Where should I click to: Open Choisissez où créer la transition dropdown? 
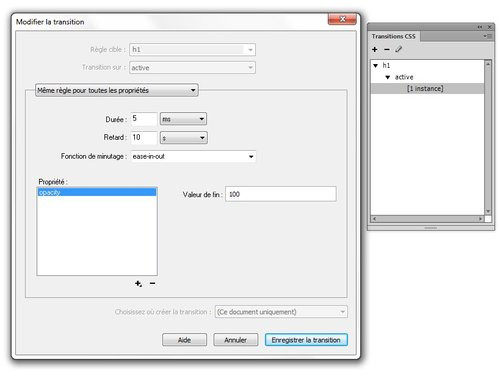point(281,312)
